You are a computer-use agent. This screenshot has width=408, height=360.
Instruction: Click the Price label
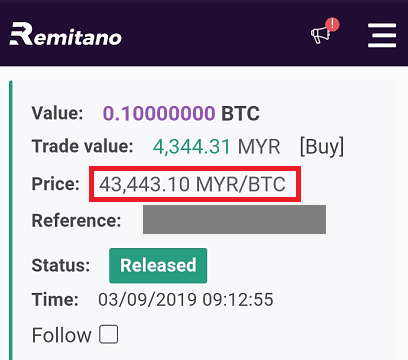(56, 184)
